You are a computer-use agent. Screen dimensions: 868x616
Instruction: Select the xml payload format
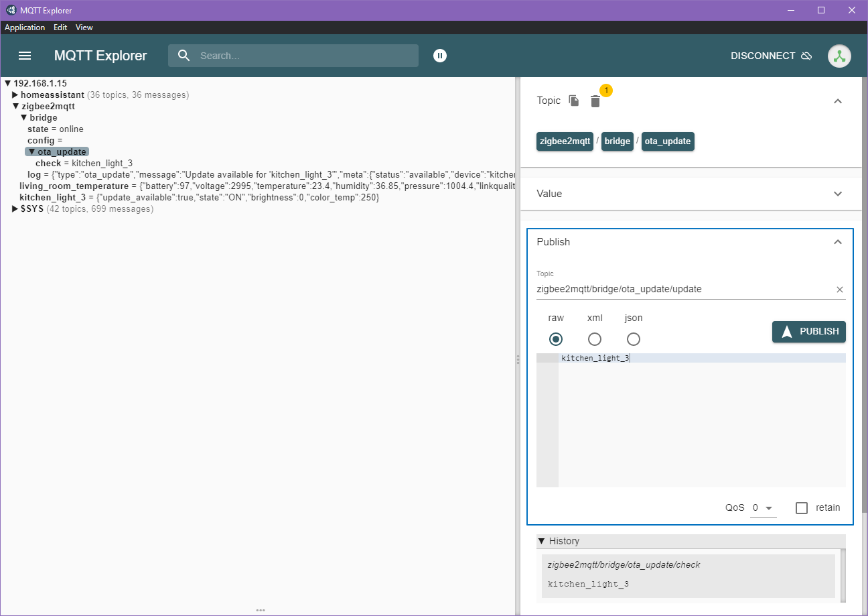pos(594,338)
